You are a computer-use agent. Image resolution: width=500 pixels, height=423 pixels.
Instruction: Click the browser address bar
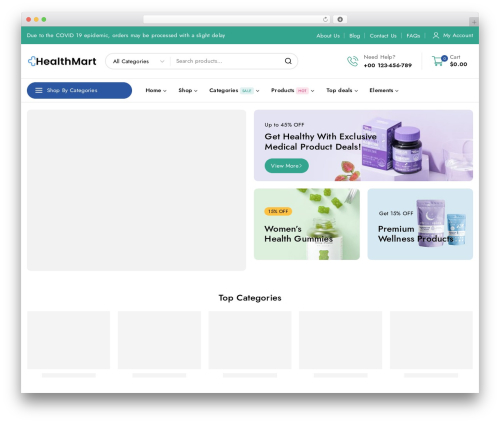[x=237, y=19]
